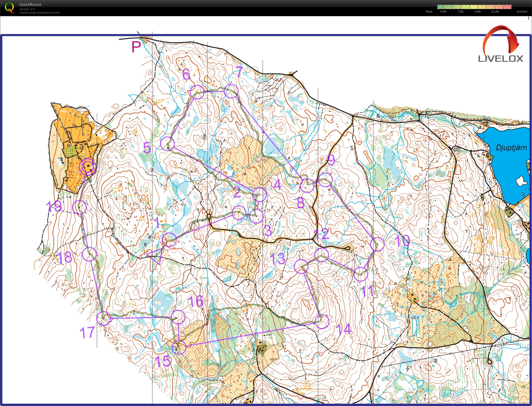
Task: Click the 7:00 pace label
Action: pyautogui.click(x=460, y=12)
